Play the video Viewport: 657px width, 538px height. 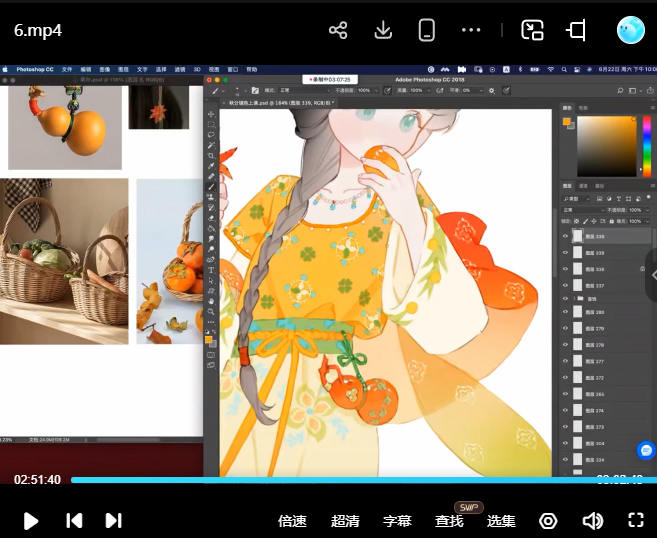click(31, 520)
